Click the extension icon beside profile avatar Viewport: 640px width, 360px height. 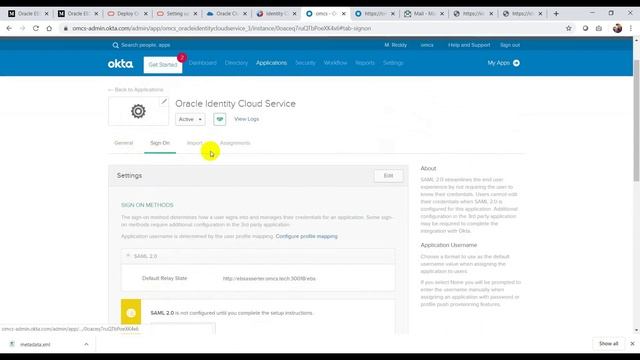pos(599,28)
